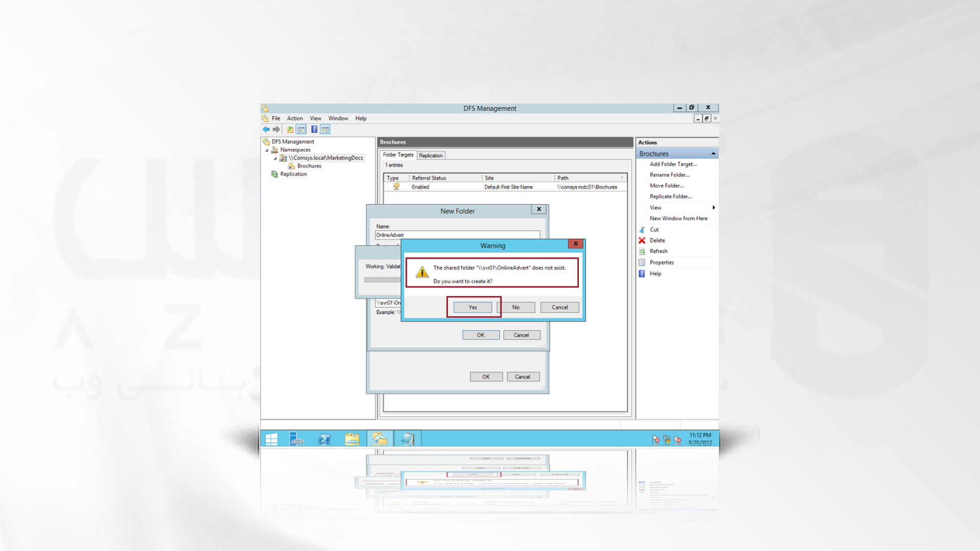Expand the View submenu arrow in Actions
Image resolution: width=980 pixels, height=551 pixels.
pos(714,208)
